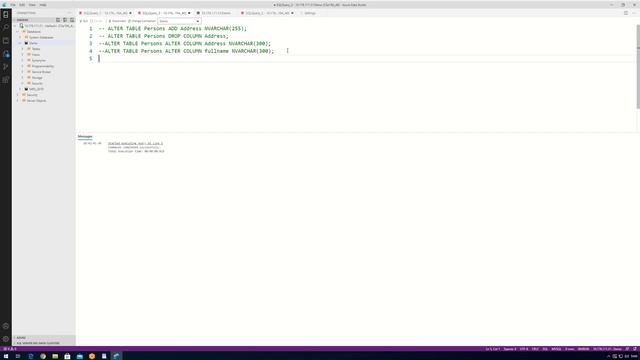The height and width of the screenshot is (360, 640).
Task: Open Source Control view in activity bar
Action: pyautogui.click(x=6, y=67)
